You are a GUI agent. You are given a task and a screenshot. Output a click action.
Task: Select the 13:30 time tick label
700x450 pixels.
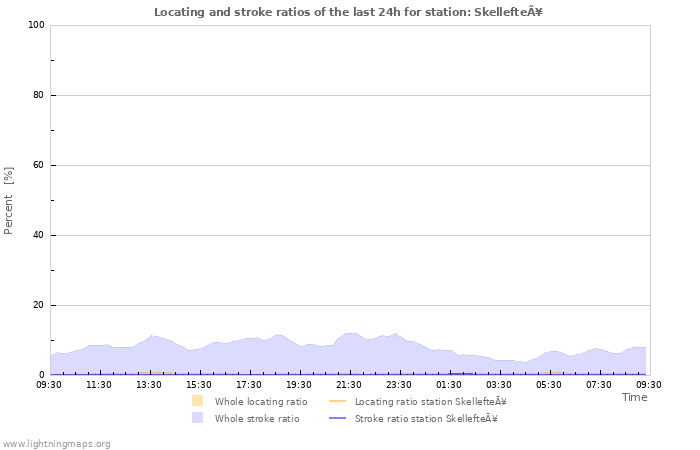[x=149, y=384]
